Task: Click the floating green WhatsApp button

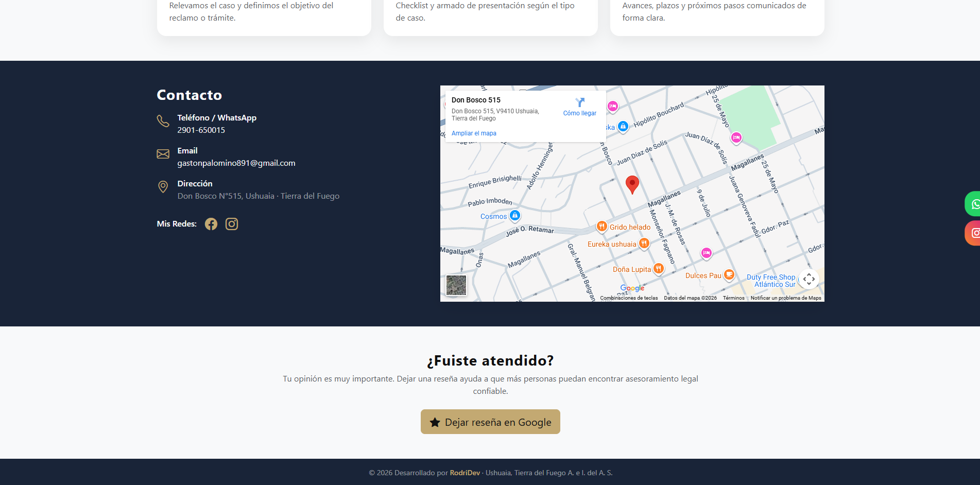Action: pos(973,204)
